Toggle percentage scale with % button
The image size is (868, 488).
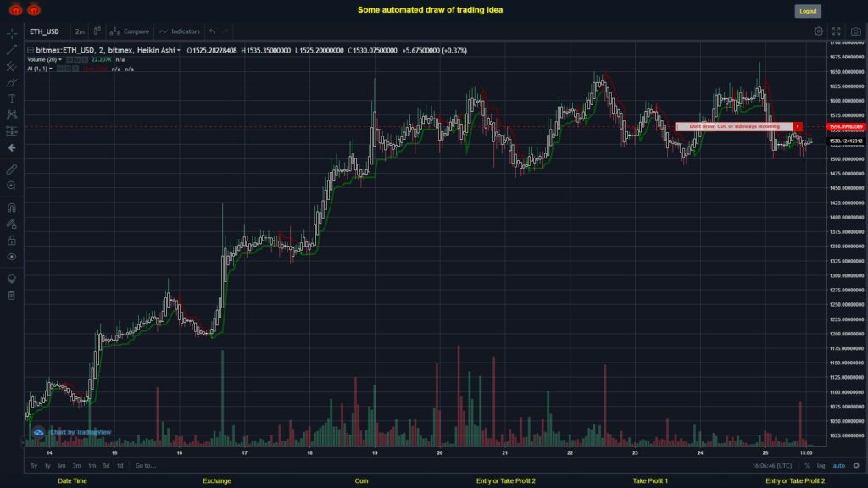[x=807, y=466]
